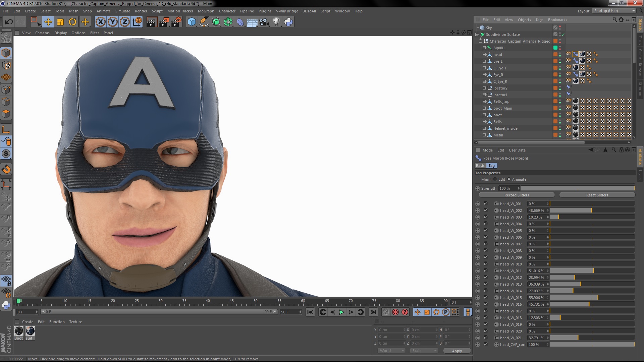Image resolution: width=644 pixels, height=362 pixels.
Task: Toggle the head_W_011 animation dot
Action: point(478,271)
